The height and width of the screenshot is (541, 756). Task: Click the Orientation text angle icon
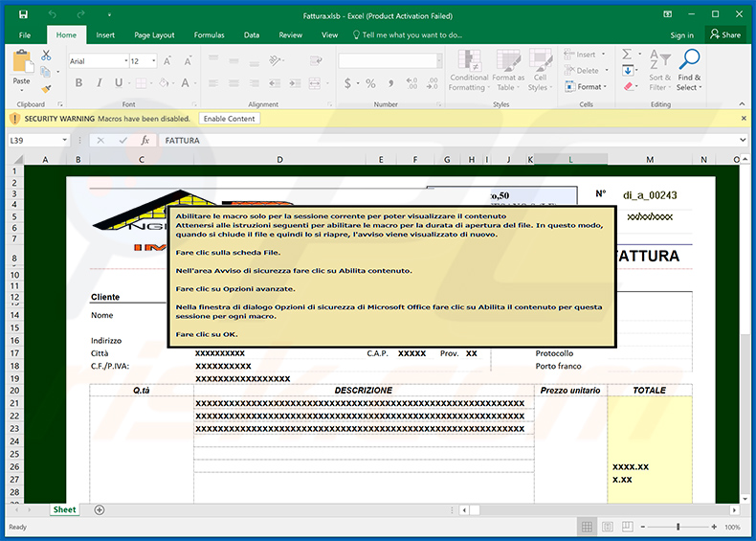click(x=275, y=60)
